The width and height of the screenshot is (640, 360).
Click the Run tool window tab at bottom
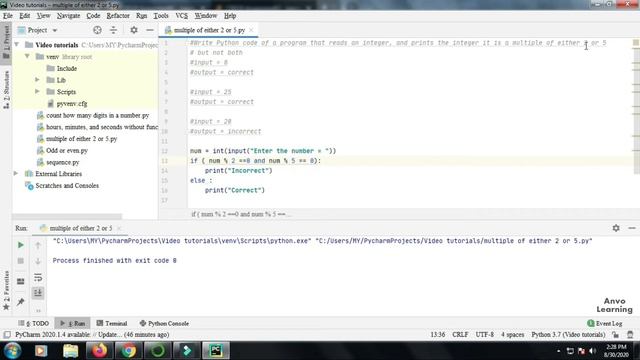click(x=73, y=323)
